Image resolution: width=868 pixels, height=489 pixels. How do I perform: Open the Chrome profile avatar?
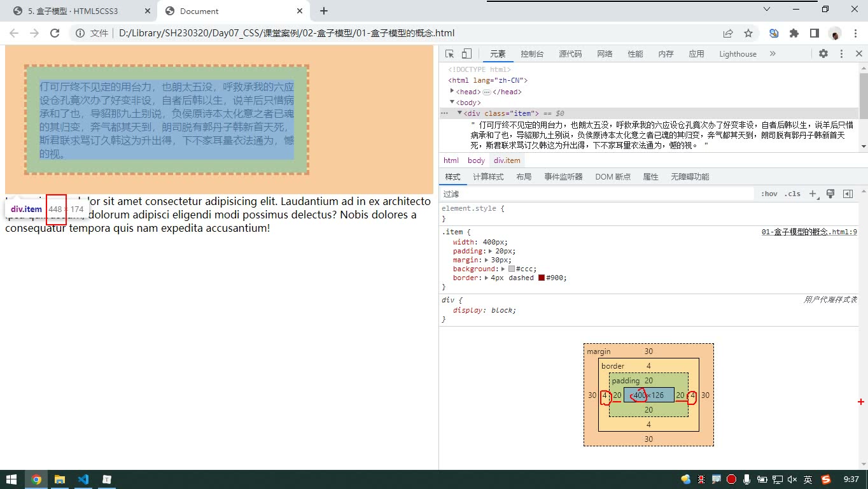pos(835,33)
